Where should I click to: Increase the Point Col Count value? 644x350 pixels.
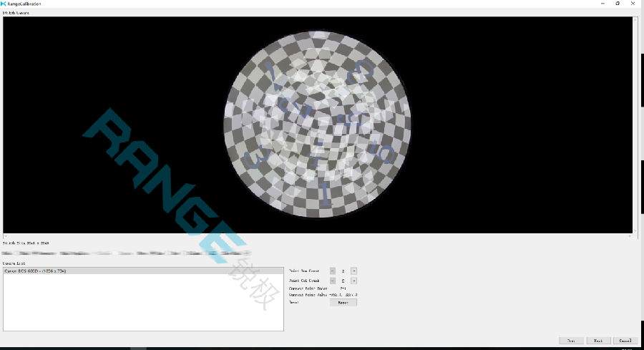click(x=354, y=281)
